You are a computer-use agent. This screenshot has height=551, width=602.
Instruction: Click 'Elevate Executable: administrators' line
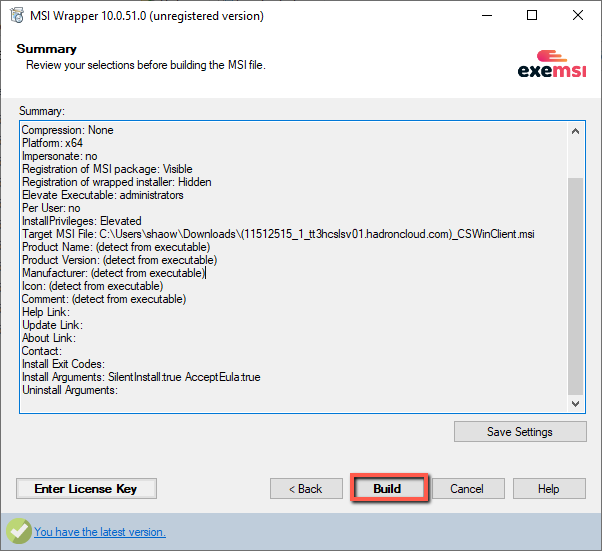(103, 195)
